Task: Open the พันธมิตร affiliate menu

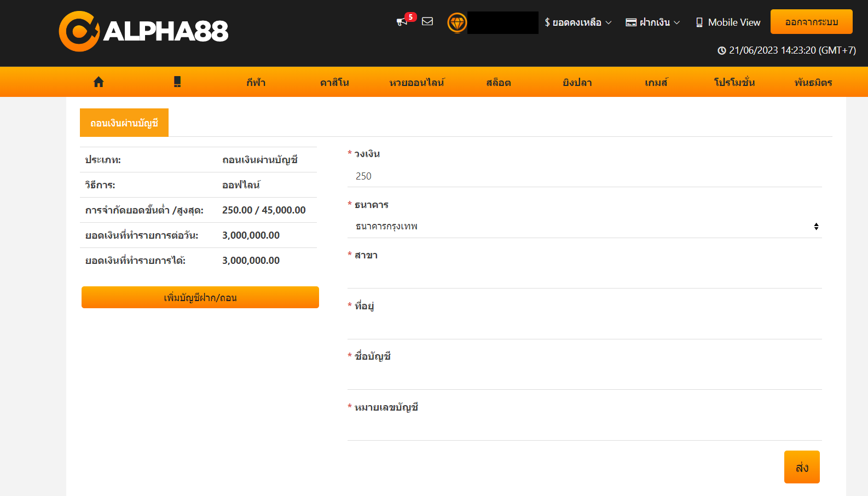Action: pyautogui.click(x=813, y=83)
